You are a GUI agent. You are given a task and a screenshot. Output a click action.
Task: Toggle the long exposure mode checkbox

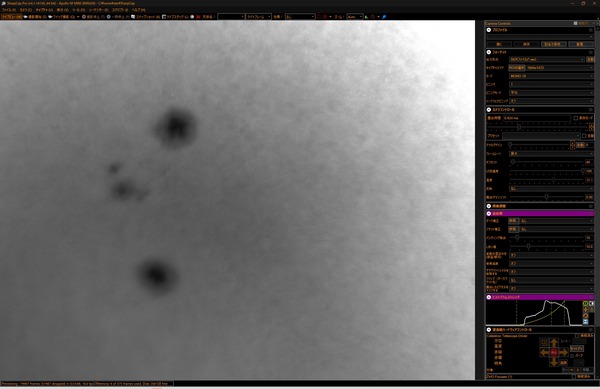coord(576,118)
